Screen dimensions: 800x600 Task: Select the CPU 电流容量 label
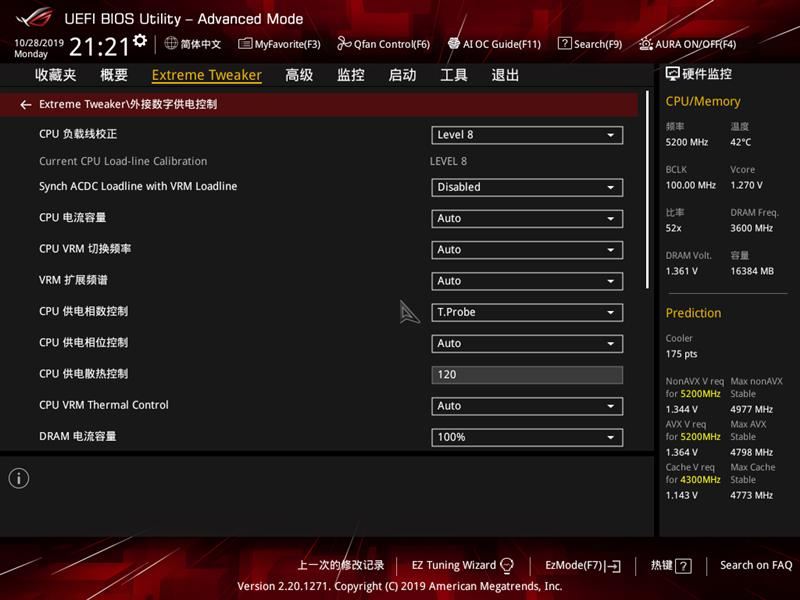(x=72, y=218)
